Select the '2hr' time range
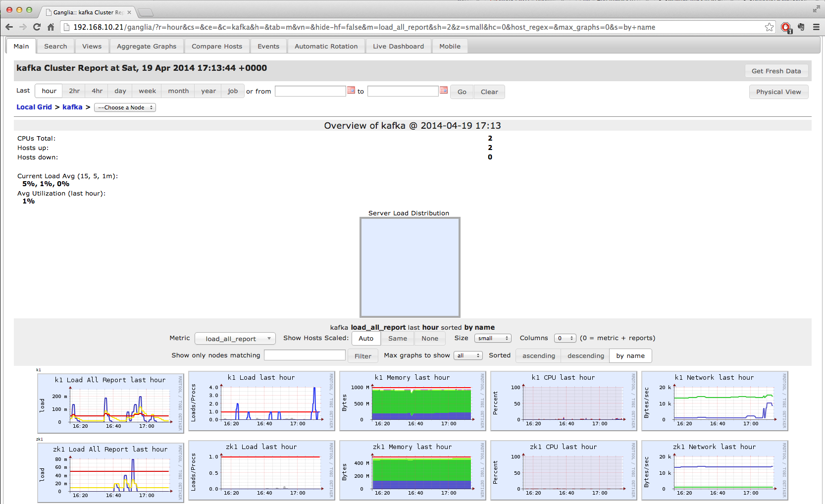Screen dimensions: 825x504 pos(74,91)
